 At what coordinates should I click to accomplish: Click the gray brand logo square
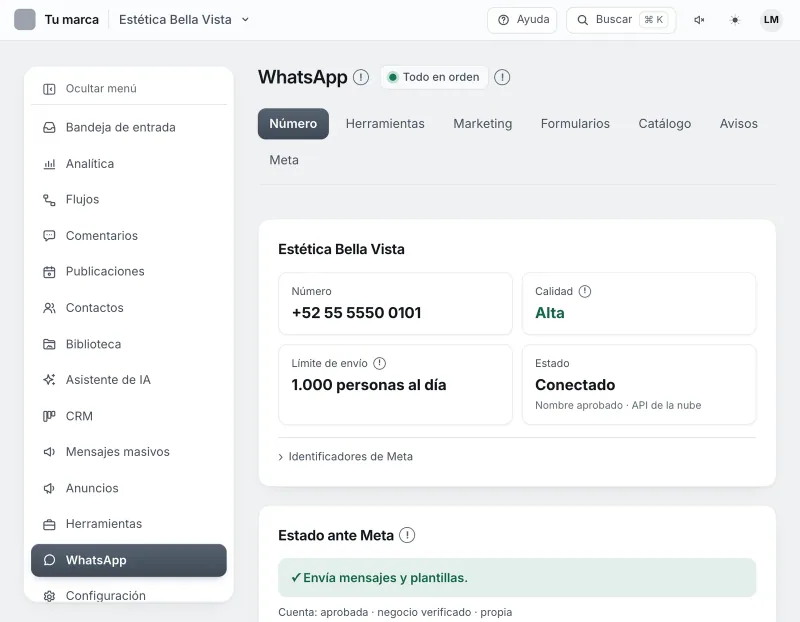(24, 19)
